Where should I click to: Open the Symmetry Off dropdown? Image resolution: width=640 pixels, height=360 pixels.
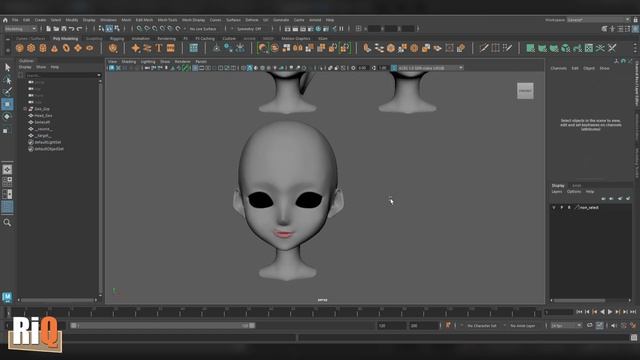click(x=249, y=29)
